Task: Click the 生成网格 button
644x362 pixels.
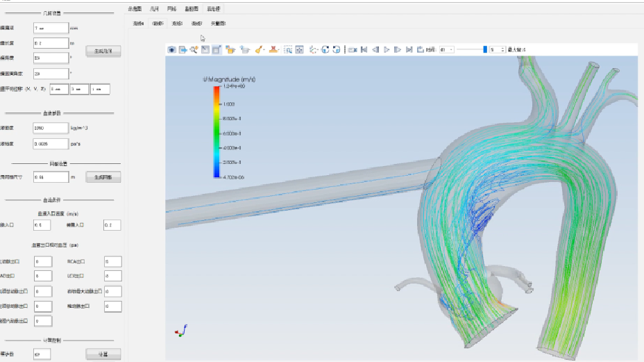Action: pyautogui.click(x=103, y=177)
